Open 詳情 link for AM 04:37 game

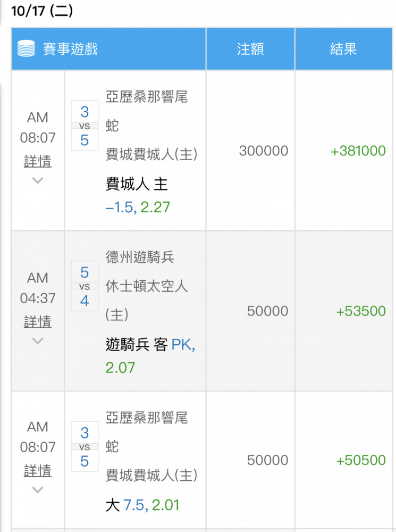tap(38, 321)
